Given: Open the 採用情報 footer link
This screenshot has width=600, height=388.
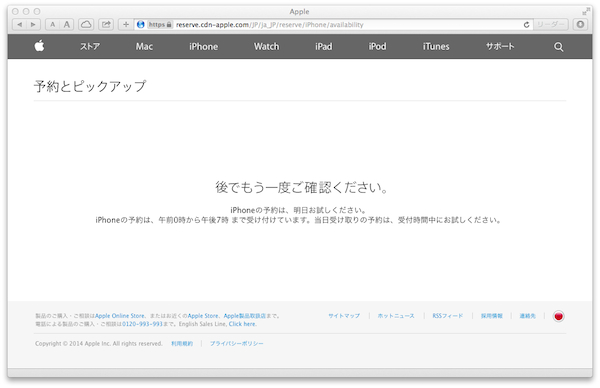Looking at the screenshot, I should click(492, 316).
